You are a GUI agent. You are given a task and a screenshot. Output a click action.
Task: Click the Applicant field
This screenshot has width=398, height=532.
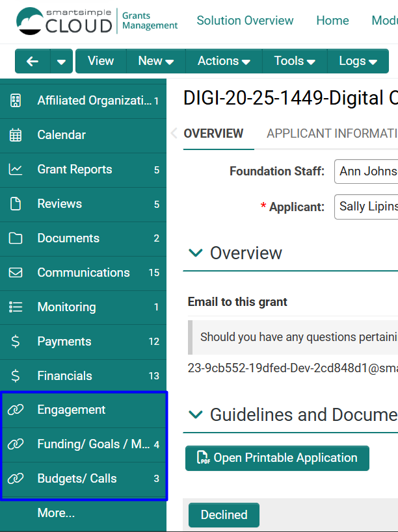click(366, 207)
